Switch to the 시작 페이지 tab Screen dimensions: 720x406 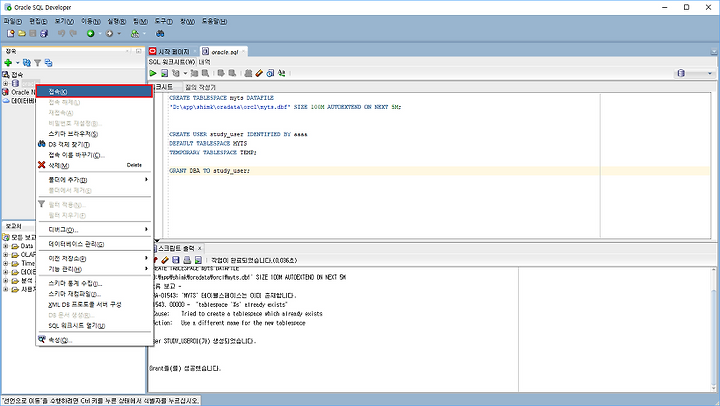[x=173, y=51]
